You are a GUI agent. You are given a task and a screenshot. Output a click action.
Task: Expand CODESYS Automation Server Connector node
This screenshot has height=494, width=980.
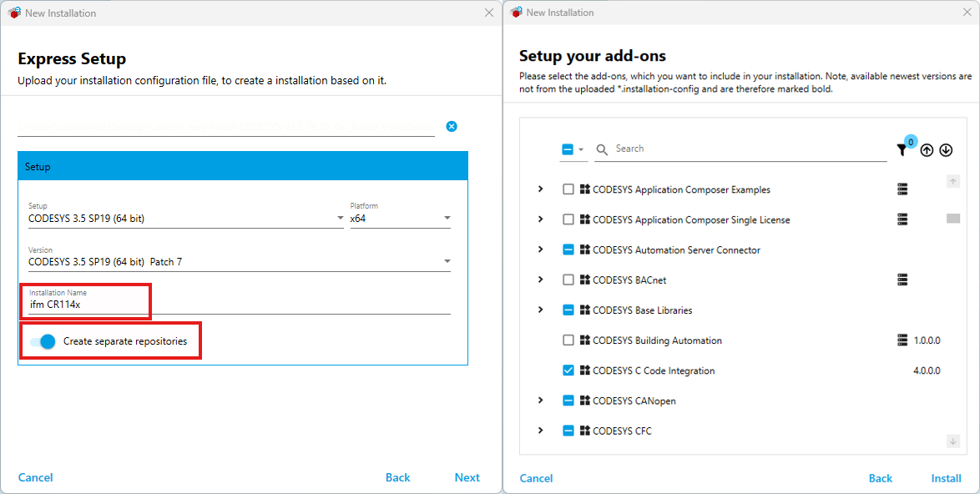click(x=541, y=250)
